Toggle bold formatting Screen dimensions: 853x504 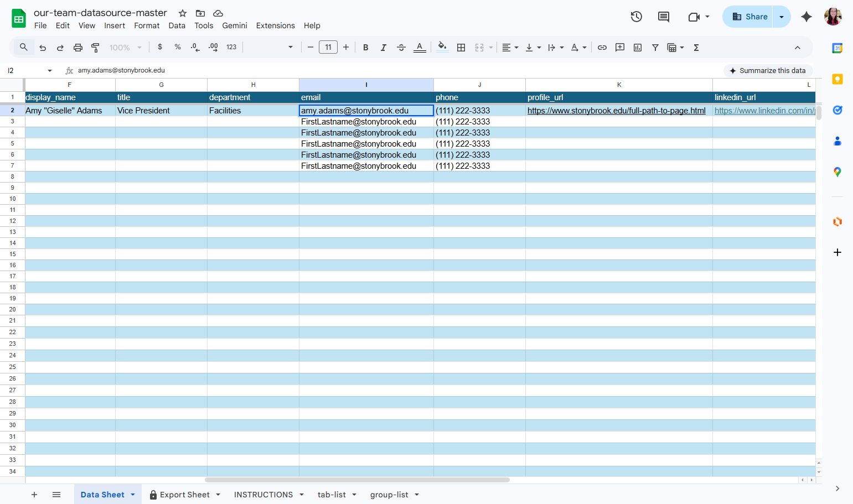366,48
